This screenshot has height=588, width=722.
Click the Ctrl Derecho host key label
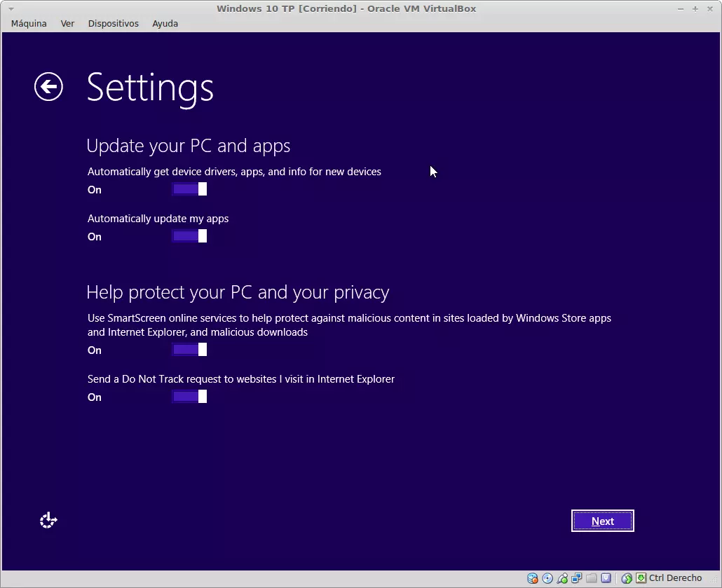675,578
